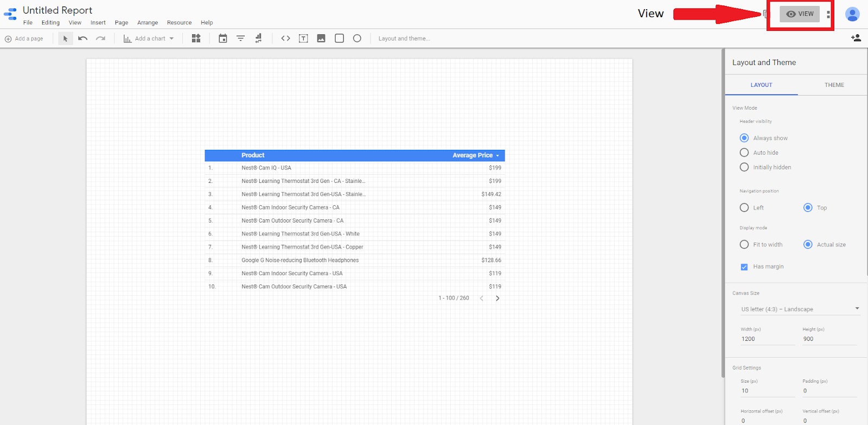868x425 pixels.
Task: Redo the last undone action
Action: click(x=100, y=39)
